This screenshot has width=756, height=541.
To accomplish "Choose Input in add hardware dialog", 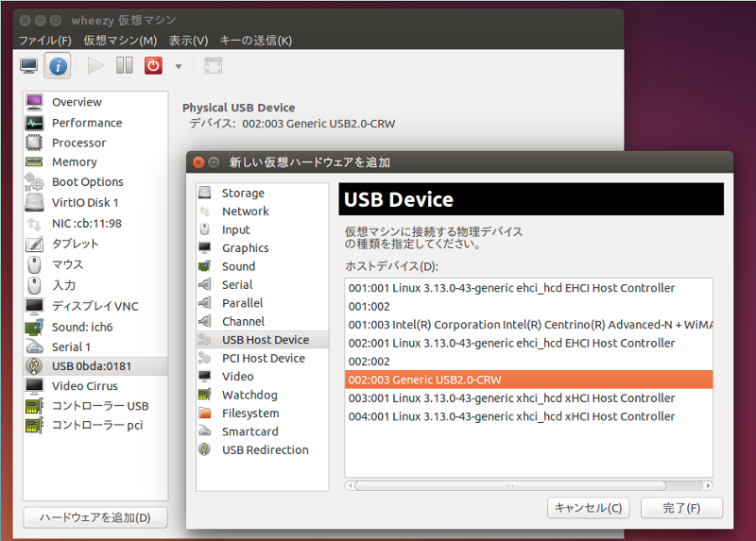I will (x=263, y=229).
